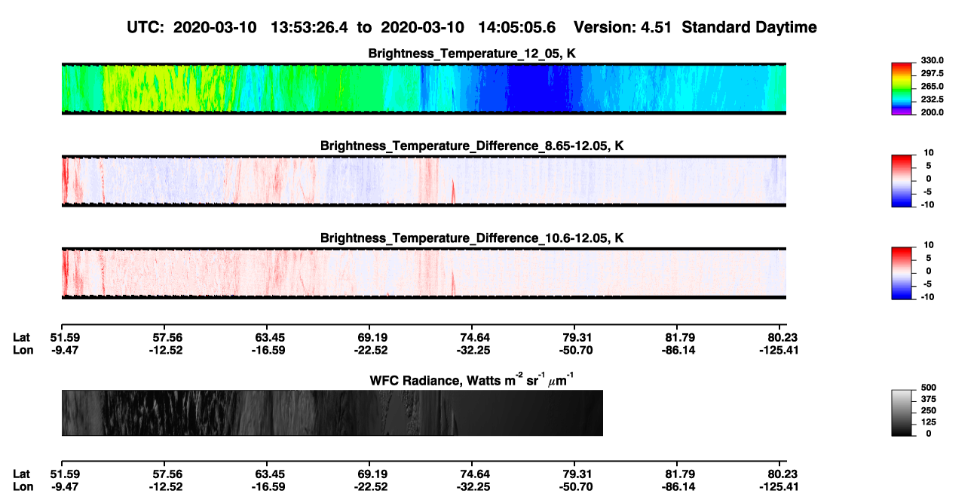Click the 'UTC:' label in the header
980x503 pixels.
pos(147,28)
